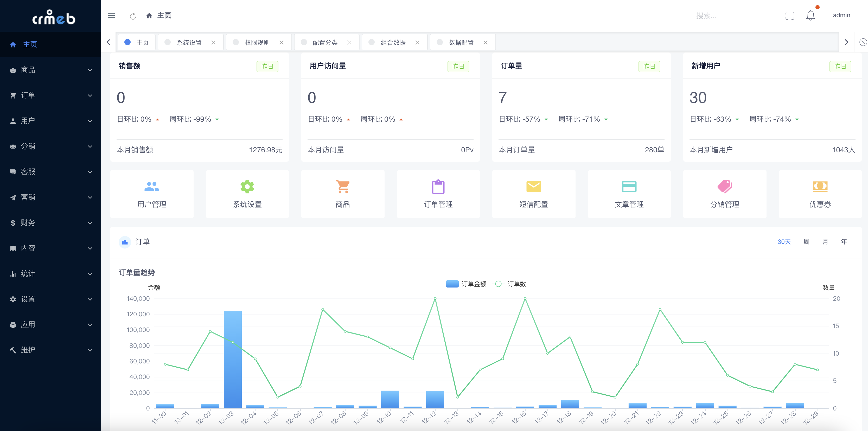868x431 pixels.
Task: Click the 昨日 tag on 销售额 card
Action: pos(267,66)
